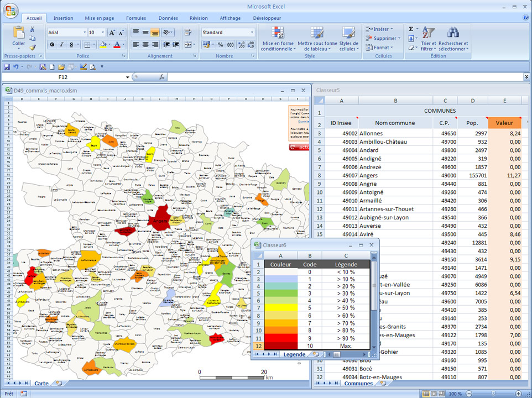The image size is (532, 398).
Task: Open the Standard number format dropdown
Action: pos(252,33)
